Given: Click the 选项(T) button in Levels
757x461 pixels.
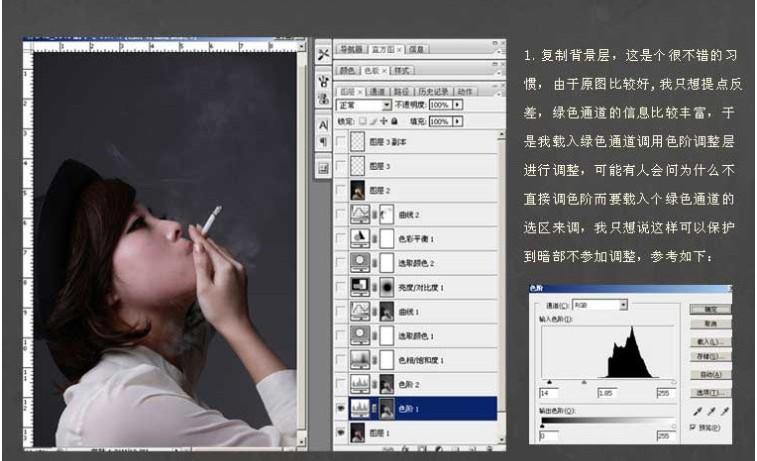Looking at the screenshot, I should tap(710, 392).
